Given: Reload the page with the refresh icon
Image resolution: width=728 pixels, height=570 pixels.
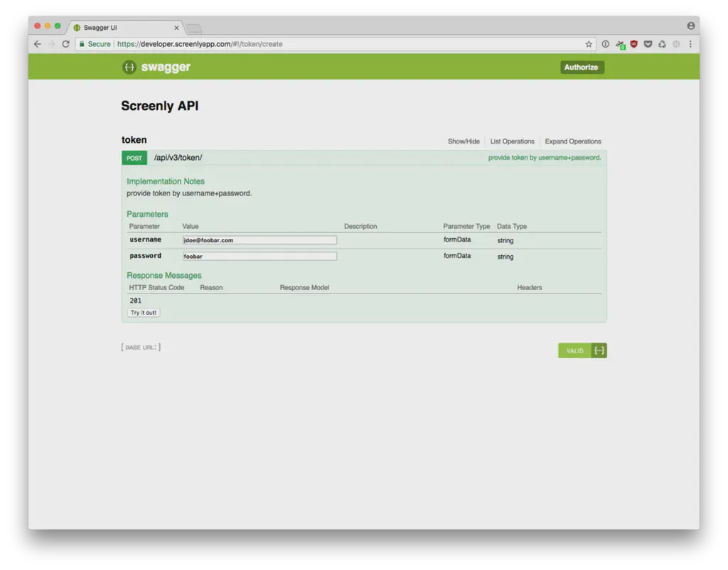Looking at the screenshot, I should pyautogui.click(x=65, y=44).
